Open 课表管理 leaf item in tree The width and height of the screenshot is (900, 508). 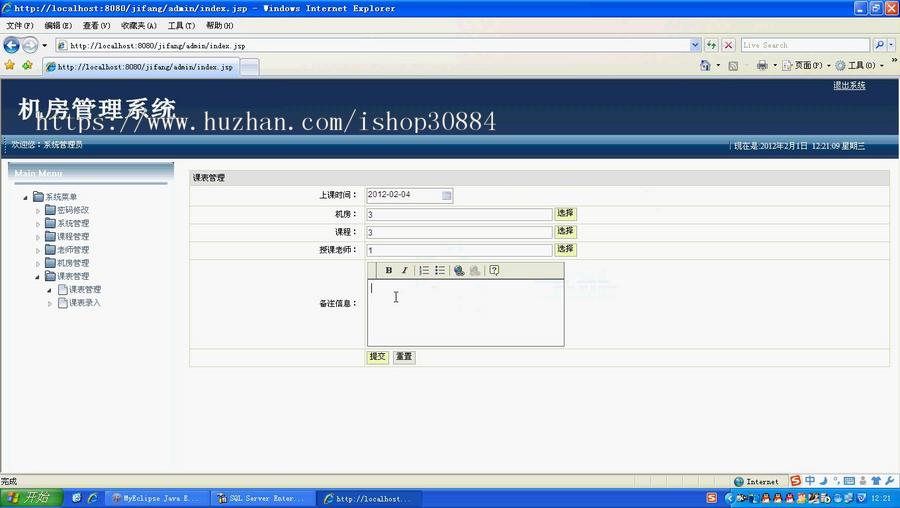[x=84, y=289]
